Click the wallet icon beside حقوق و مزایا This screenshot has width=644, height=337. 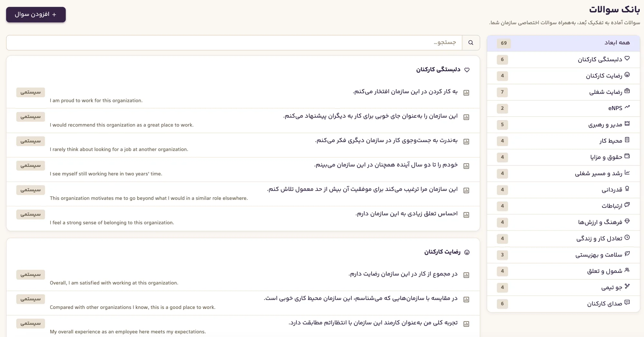(627, 156)
